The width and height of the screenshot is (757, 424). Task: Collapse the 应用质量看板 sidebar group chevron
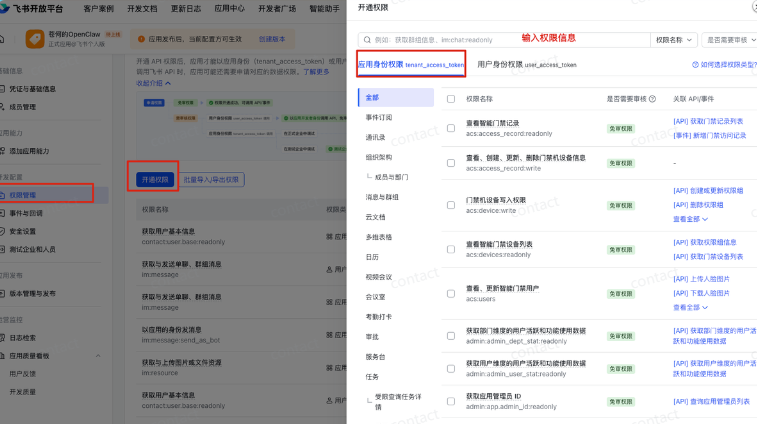(98, 356)
